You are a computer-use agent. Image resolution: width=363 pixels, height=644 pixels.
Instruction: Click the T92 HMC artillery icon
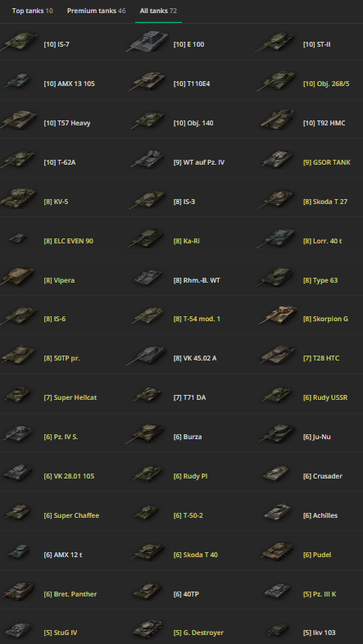point(276,119)
